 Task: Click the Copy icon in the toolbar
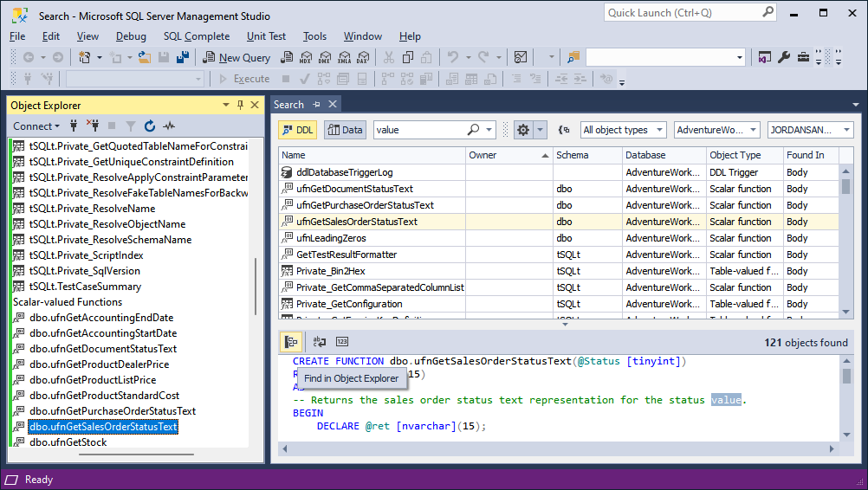(408, 57)
